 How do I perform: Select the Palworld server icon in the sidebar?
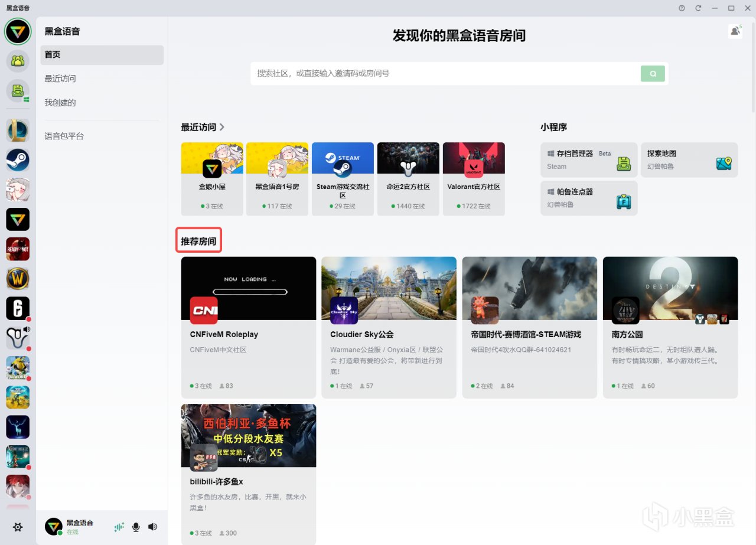pos(18,368)
